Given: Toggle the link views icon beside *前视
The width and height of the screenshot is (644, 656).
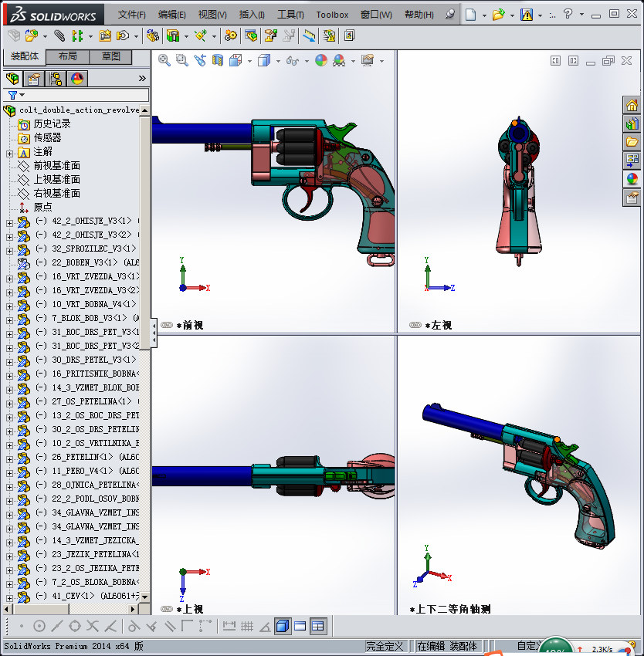Looking at the screenshot, I should tap(167, 325).
